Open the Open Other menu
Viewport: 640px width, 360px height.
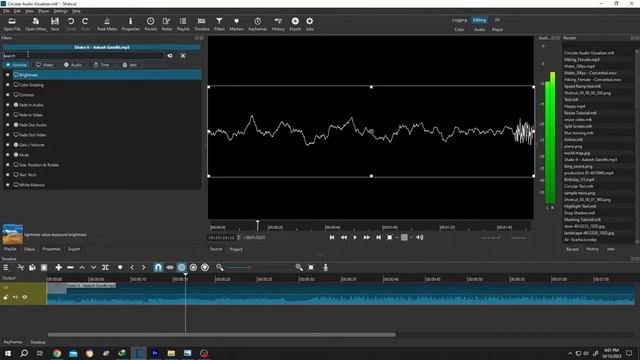36,24
